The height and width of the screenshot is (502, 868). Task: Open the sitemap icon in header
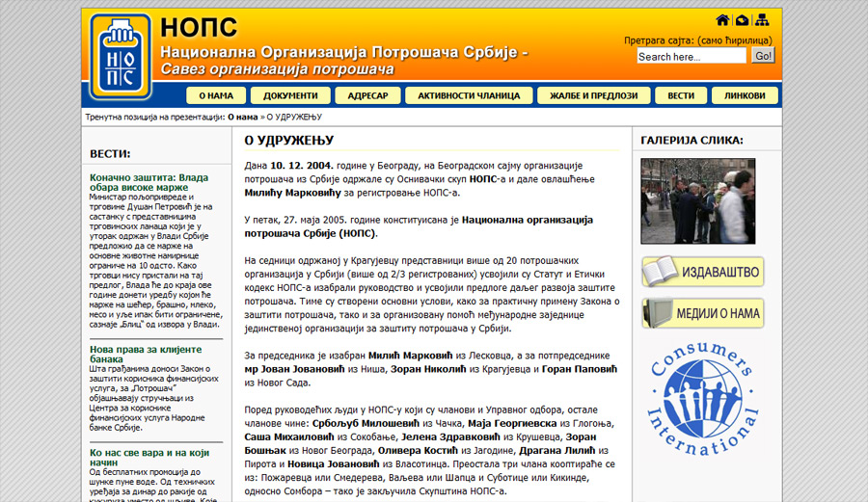[762, 20]
